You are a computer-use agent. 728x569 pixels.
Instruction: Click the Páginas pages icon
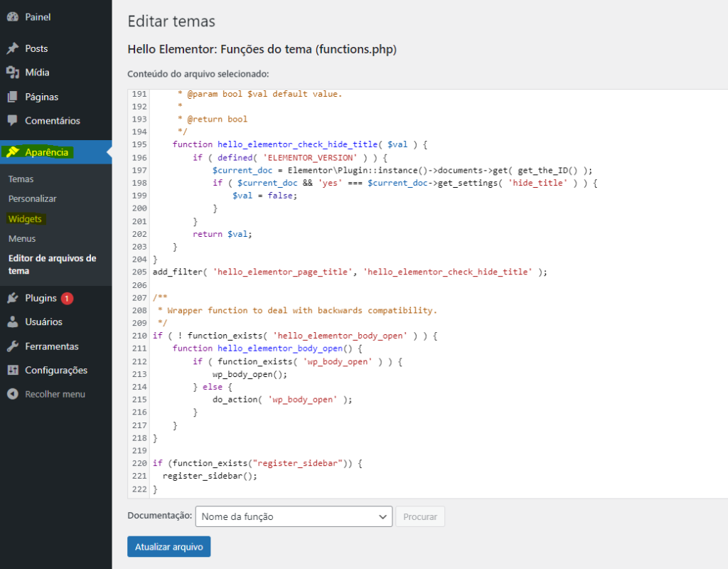(x=13, y=97)
